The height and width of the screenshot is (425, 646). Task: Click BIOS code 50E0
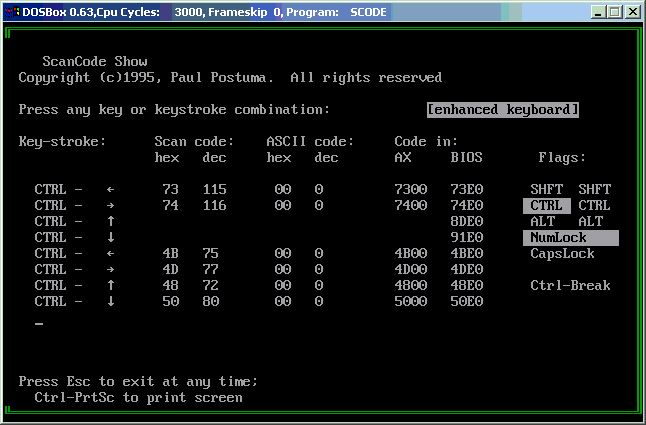pos(466,301)
